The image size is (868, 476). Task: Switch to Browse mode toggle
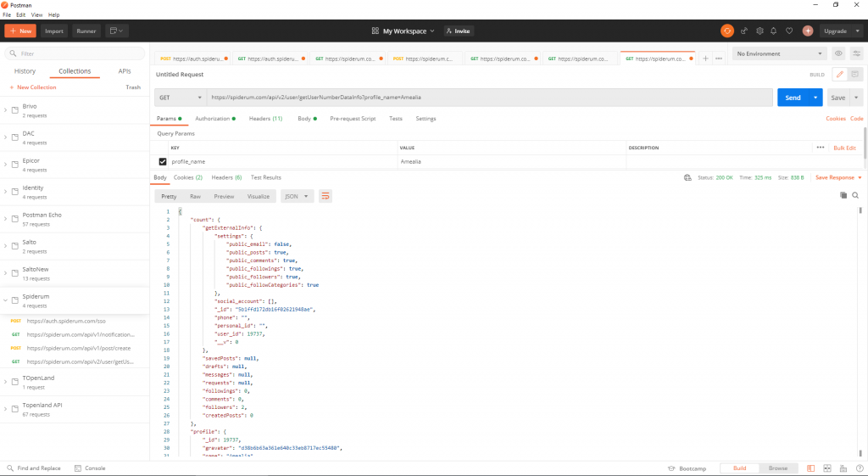(778, 468)
